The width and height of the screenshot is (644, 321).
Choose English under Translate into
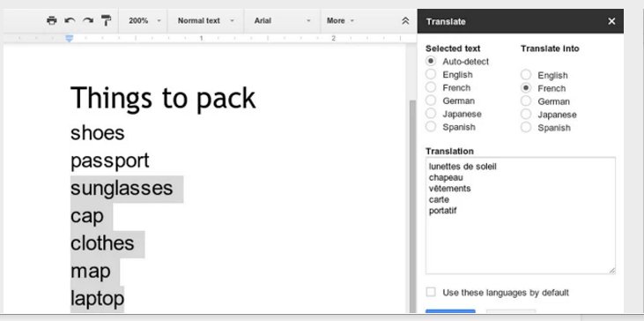526,75
